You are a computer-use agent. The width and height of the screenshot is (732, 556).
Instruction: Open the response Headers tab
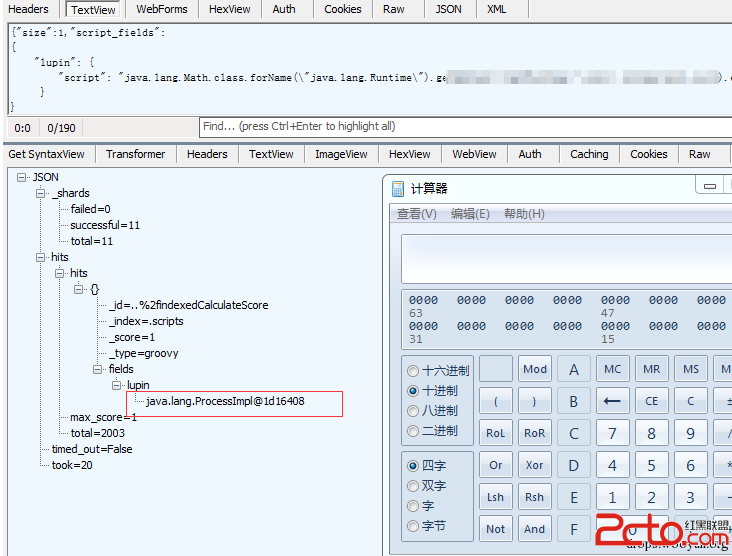pos(207,154)
